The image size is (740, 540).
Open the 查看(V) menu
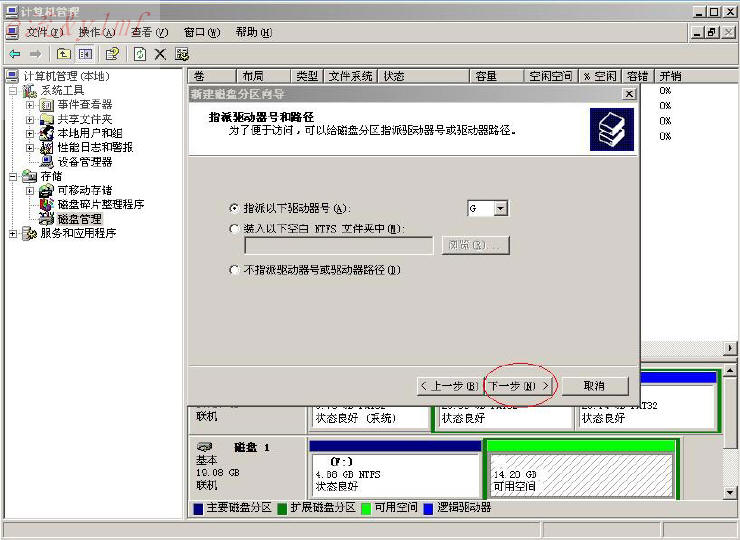coord(148,32)
